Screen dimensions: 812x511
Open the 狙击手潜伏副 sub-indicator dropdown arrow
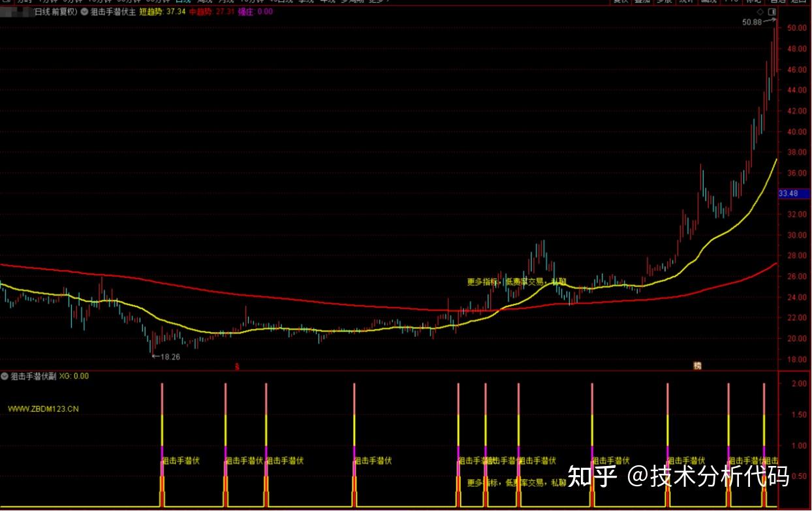coord(5,377)
